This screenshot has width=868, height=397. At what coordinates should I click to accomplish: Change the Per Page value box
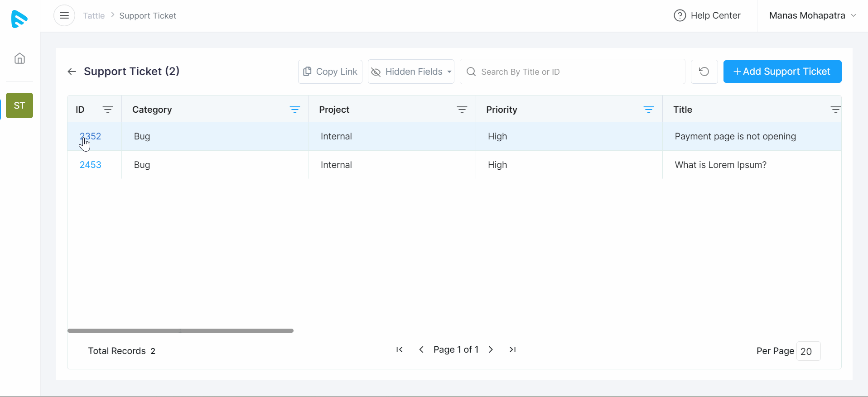[808, 351]
